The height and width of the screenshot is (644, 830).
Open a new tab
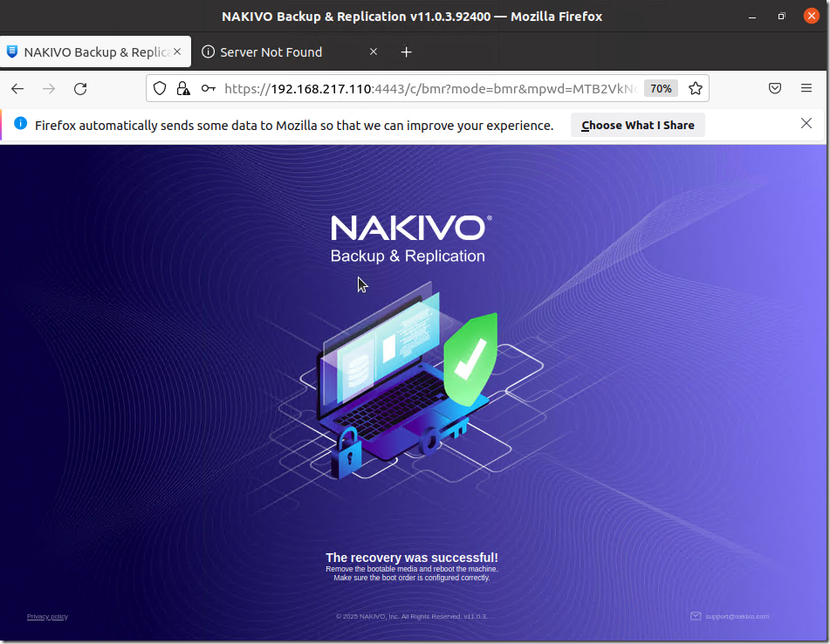(x=406, y=51)
